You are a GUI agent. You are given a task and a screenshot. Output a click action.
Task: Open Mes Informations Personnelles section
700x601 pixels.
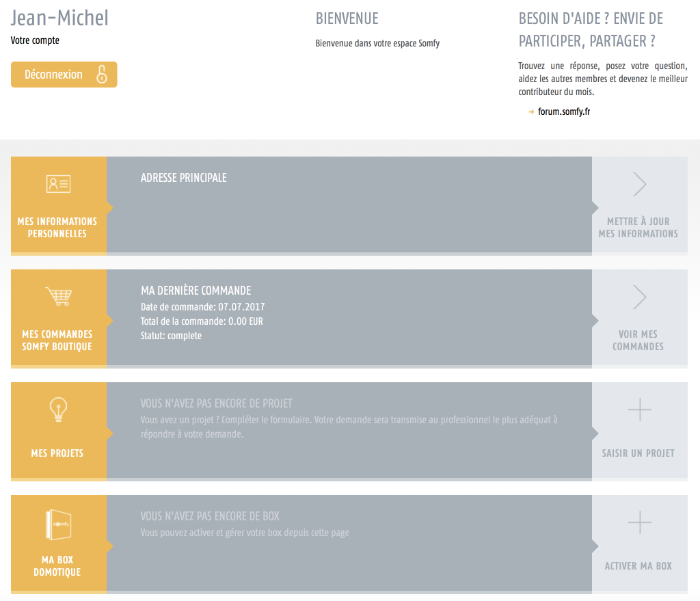tap(59, 206)
